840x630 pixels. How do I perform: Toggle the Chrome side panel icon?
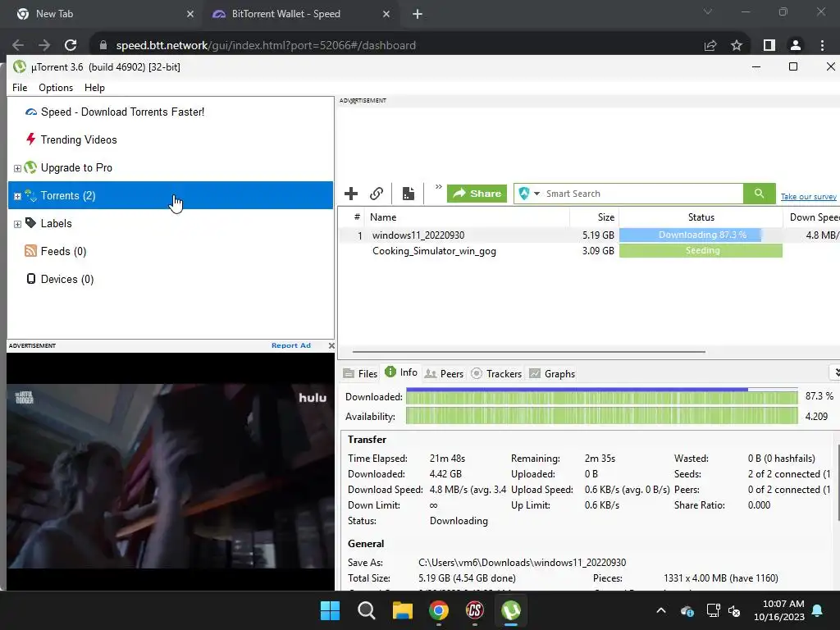769,46
